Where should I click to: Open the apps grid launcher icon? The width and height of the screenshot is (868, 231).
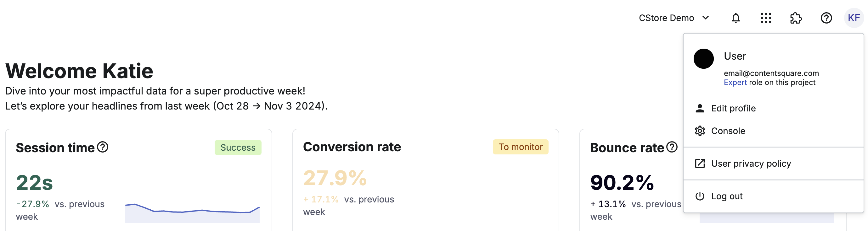766,18
